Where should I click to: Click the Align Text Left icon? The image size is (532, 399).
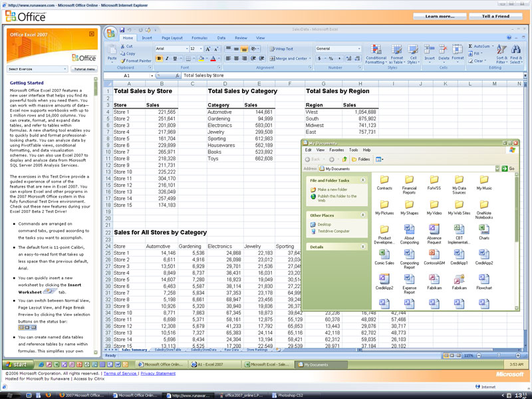(228, 59)
